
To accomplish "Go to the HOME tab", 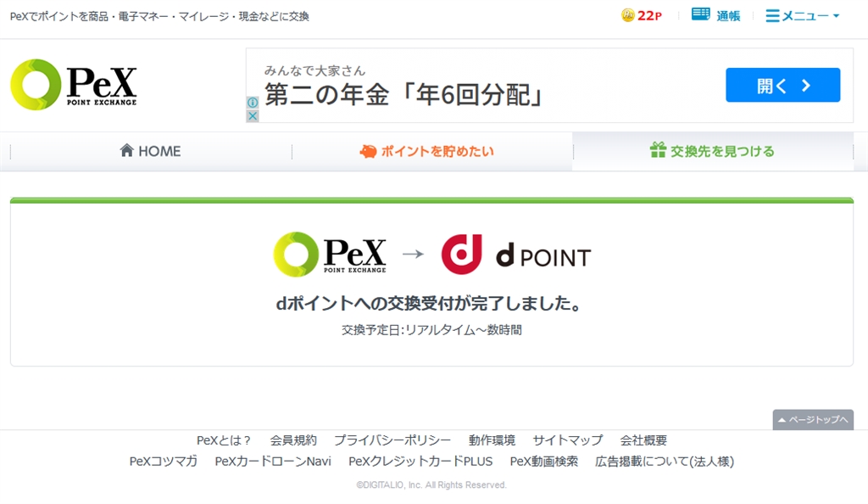I will point(151,151).
